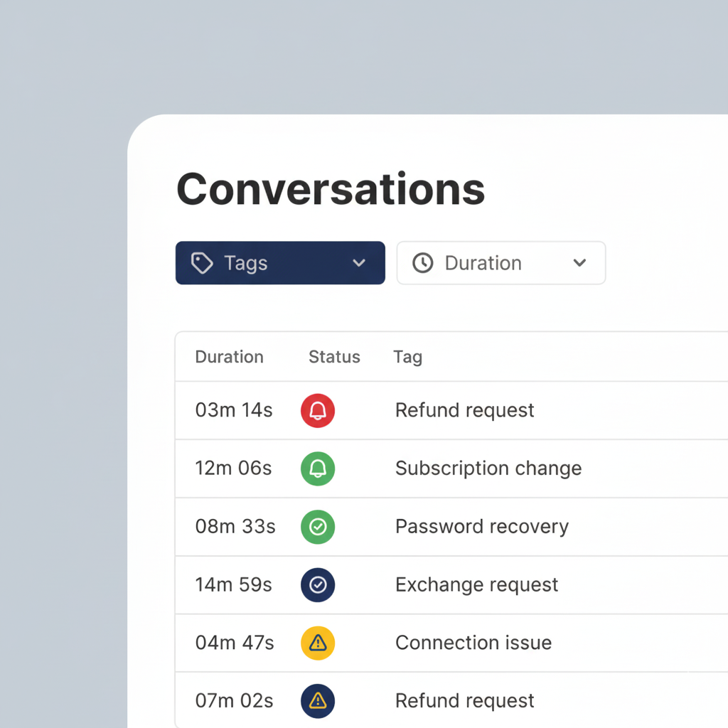Sort by the Status column header
The width and height of the screenshot is (728, 728).
pos(334,357)
